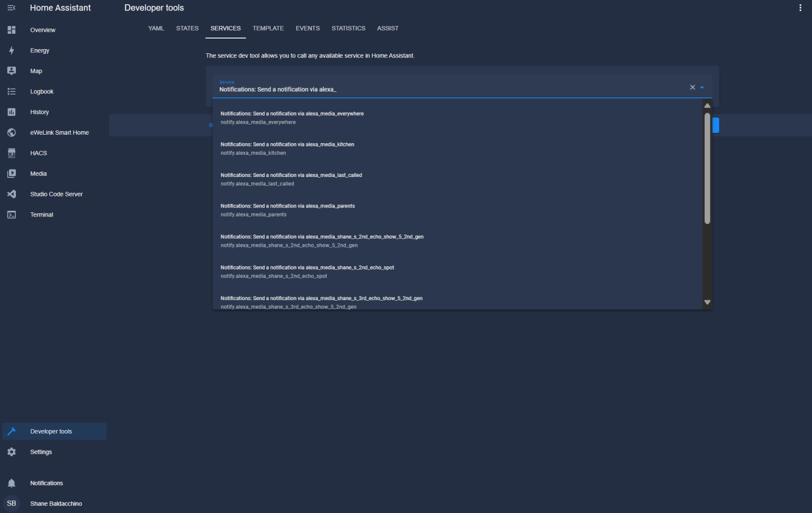Collapse the sidebar with the menu icon

11,8
